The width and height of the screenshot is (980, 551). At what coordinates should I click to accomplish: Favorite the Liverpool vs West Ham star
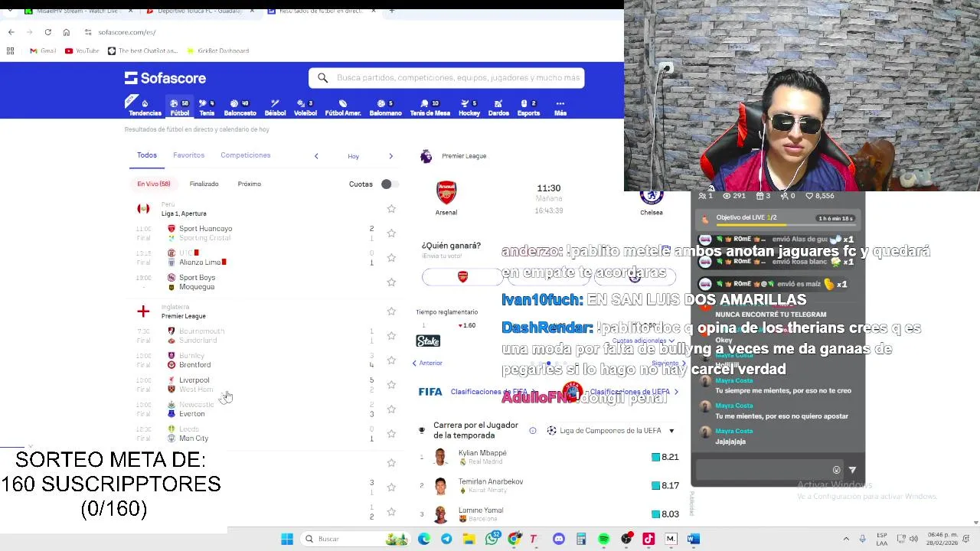(x=391, y=384)
